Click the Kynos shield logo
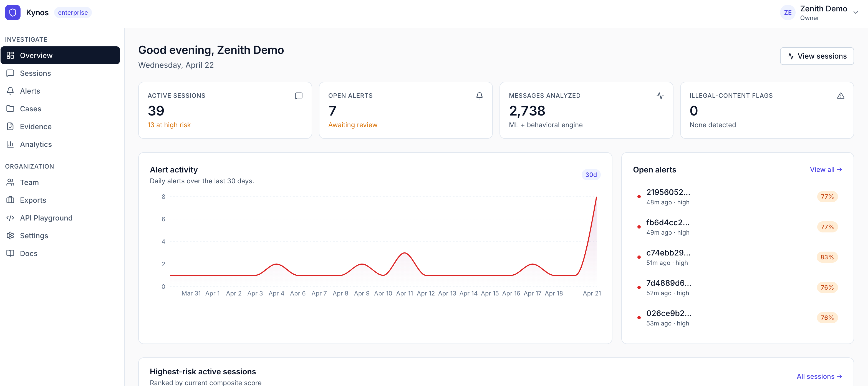This screenshot has height=386, width=868. (x=12, y=12)
